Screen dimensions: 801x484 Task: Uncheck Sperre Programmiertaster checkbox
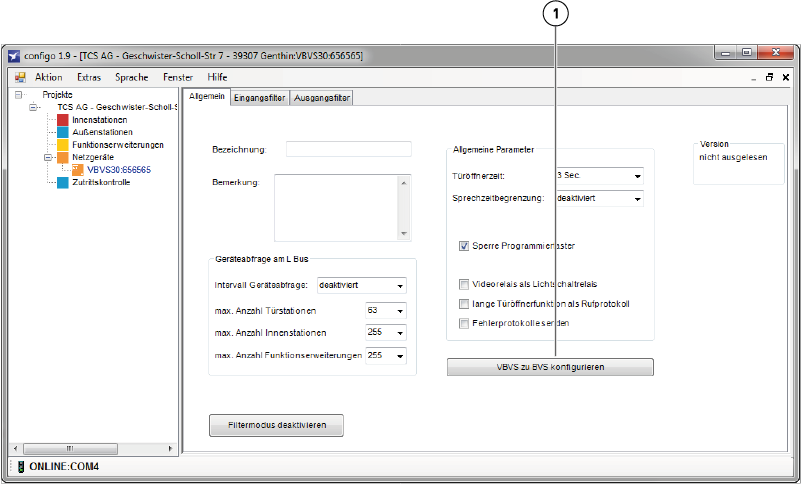click(464, 246)
